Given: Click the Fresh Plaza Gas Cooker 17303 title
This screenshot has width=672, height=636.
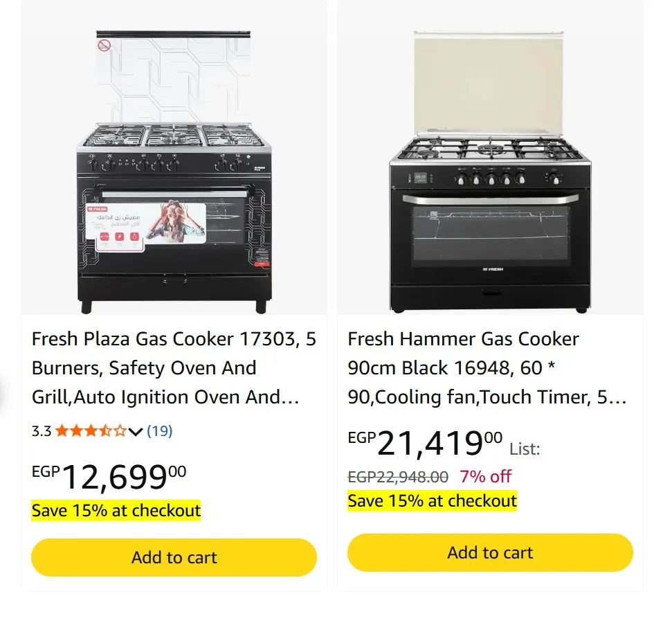Looking at the screenshot, I should pyautogui.click(x=174, y=367).
